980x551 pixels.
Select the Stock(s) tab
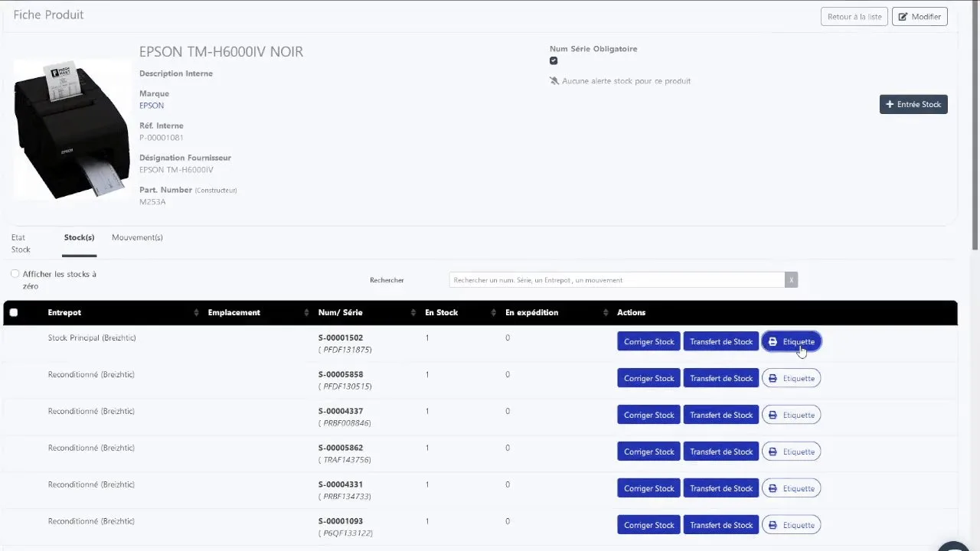pos(80,237)
